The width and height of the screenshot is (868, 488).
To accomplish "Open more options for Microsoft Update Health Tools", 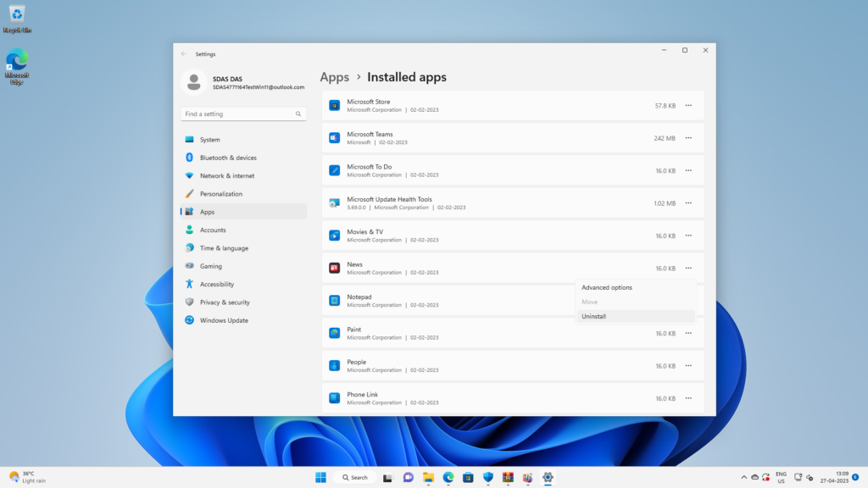I will (688, 203).
